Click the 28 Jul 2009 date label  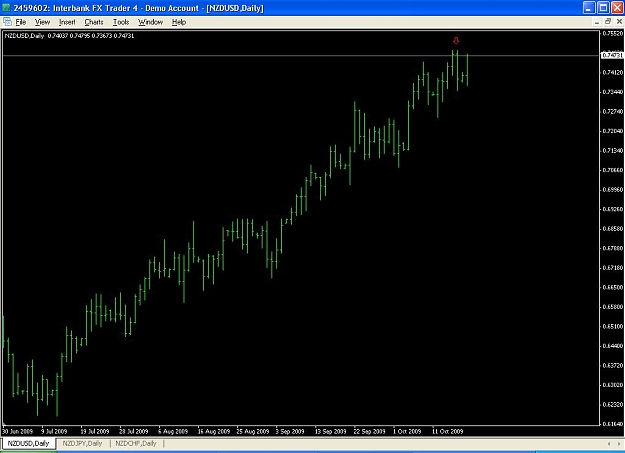[x=134, y=431]
